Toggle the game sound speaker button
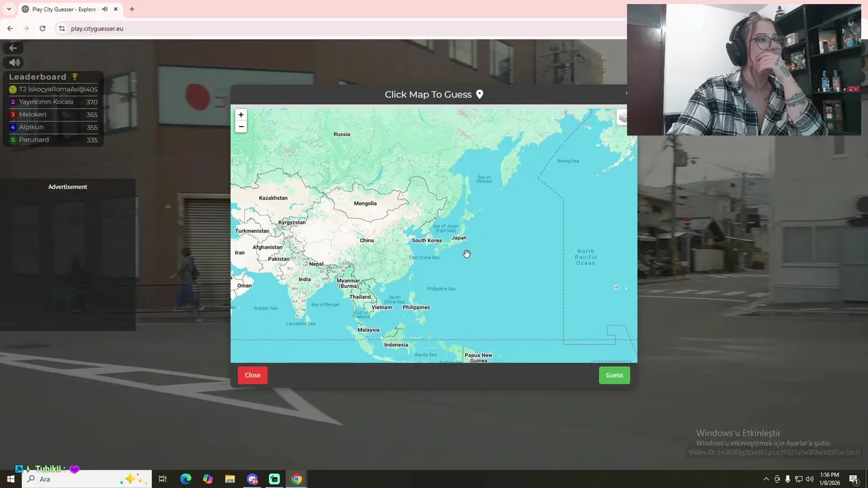 tap(14, 62)
